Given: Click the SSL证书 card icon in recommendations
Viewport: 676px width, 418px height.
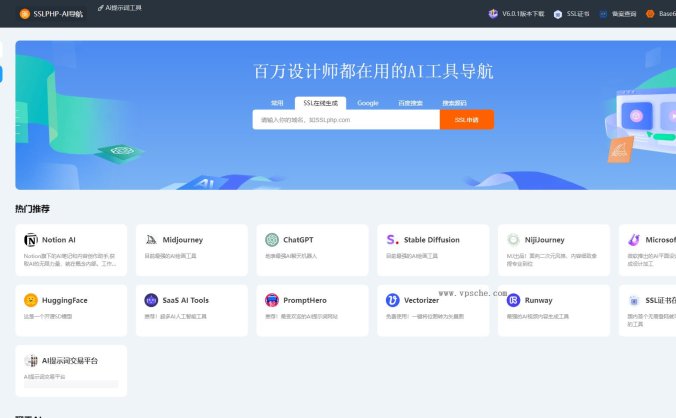Looking at the screenshot, I should [x=634, y=300].
